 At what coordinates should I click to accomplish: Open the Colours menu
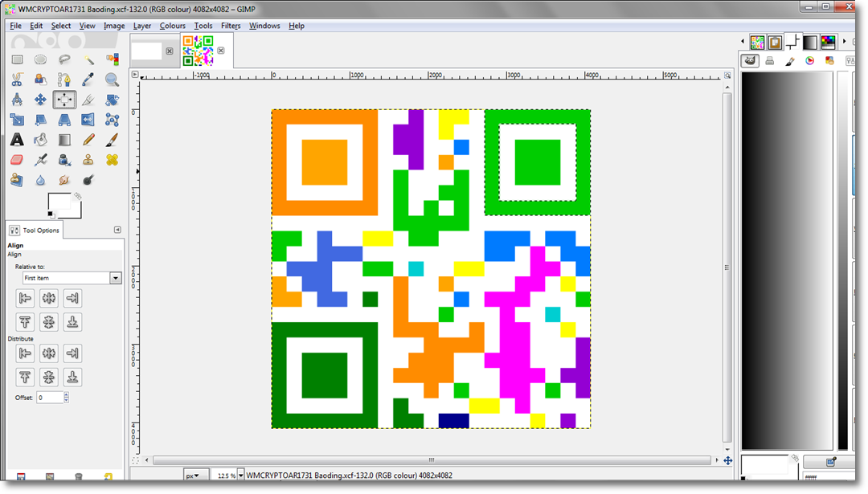click(172, 26)
